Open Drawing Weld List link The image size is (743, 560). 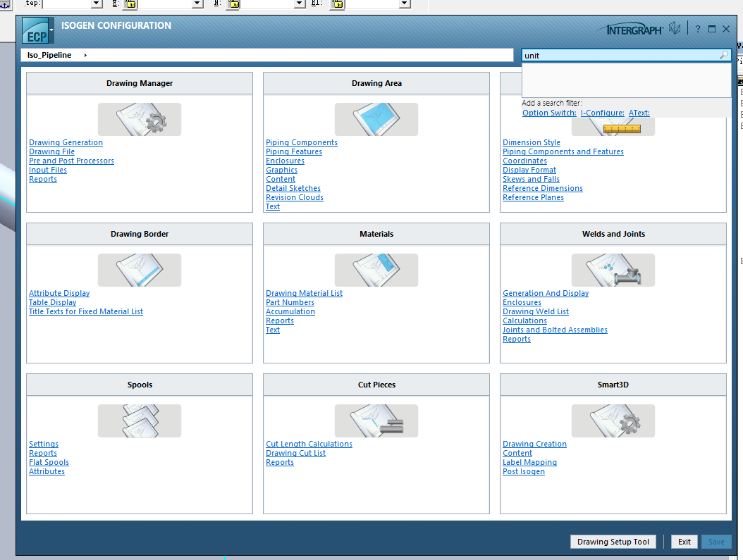pos(536,311)
